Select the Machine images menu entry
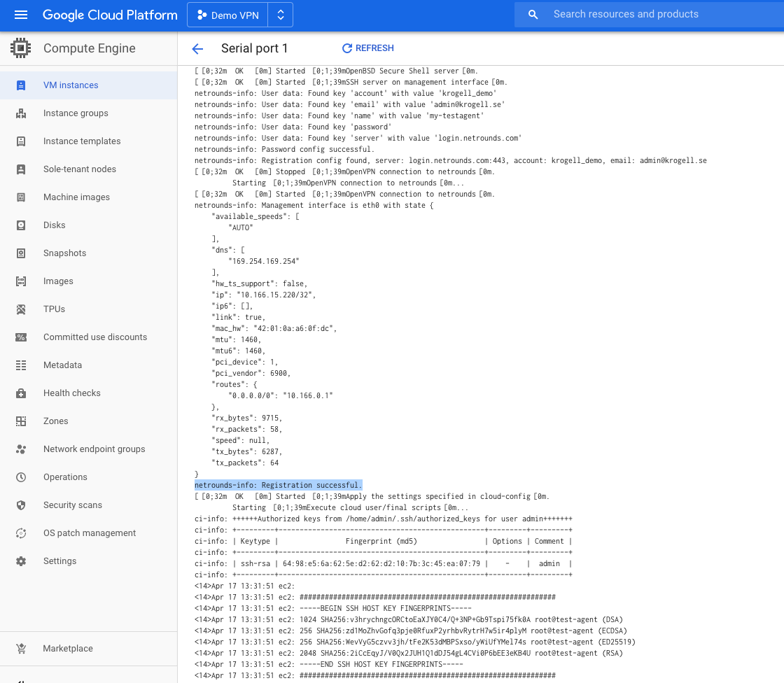784x683 pixels. (x=76, y=197)
